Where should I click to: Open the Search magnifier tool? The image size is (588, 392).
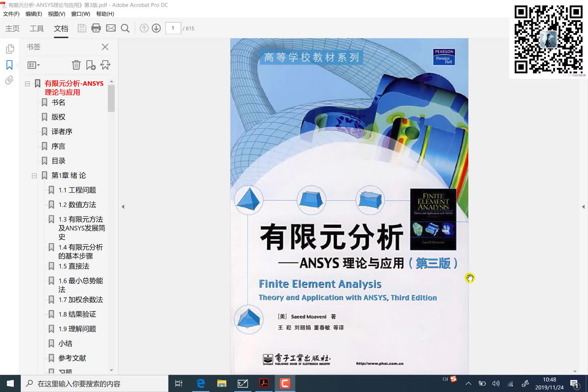(125, 28)
